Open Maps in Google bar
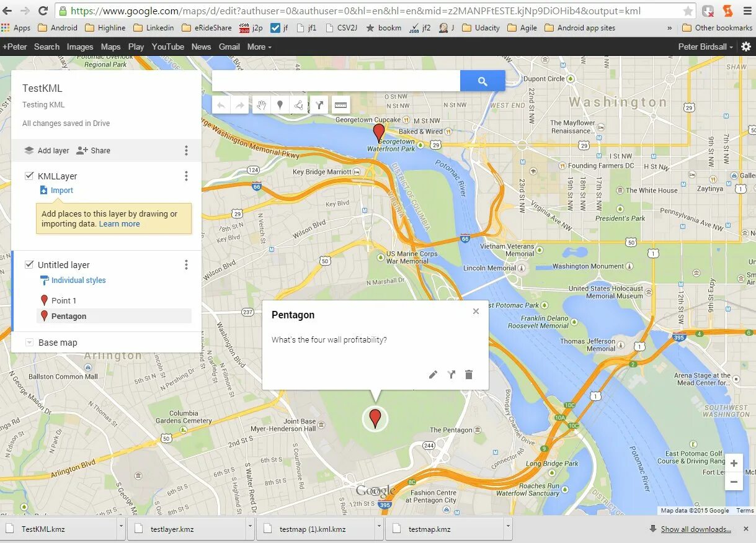The image size is (756, 543). (110, 47)
